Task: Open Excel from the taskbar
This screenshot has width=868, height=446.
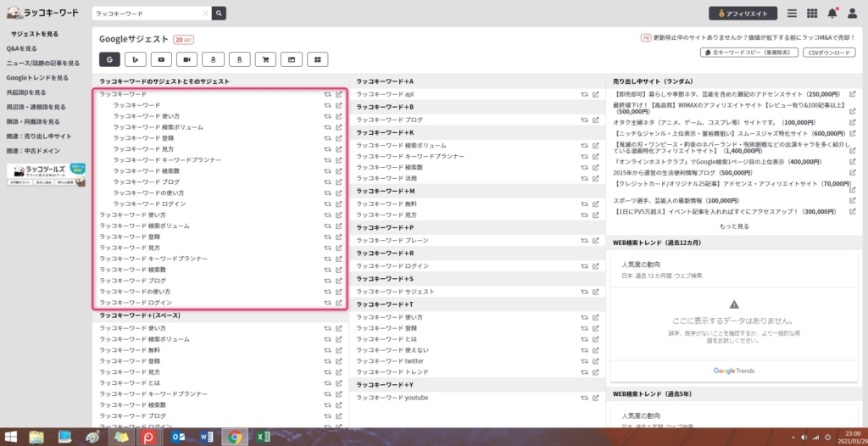Action: point(263,437)
